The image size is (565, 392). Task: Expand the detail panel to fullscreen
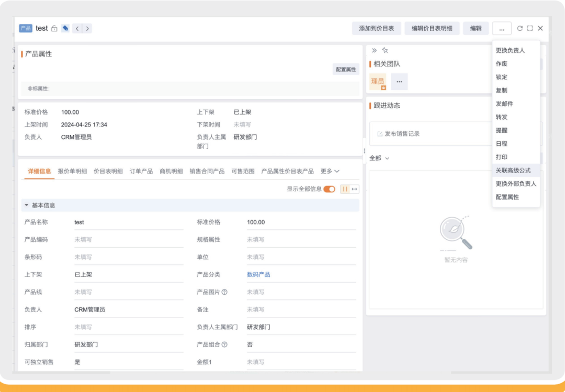tap(529, 28)
